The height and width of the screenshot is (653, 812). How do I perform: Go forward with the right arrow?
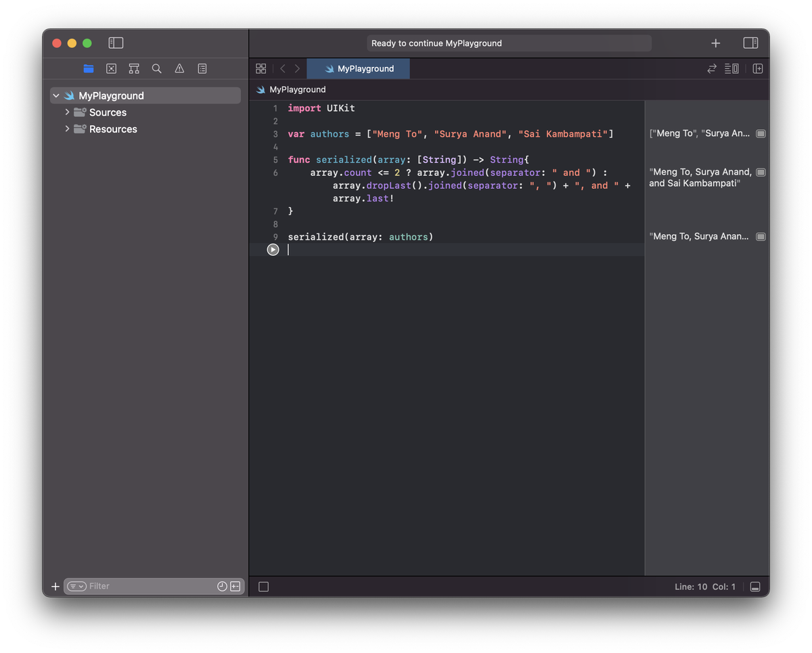point(297,68)
